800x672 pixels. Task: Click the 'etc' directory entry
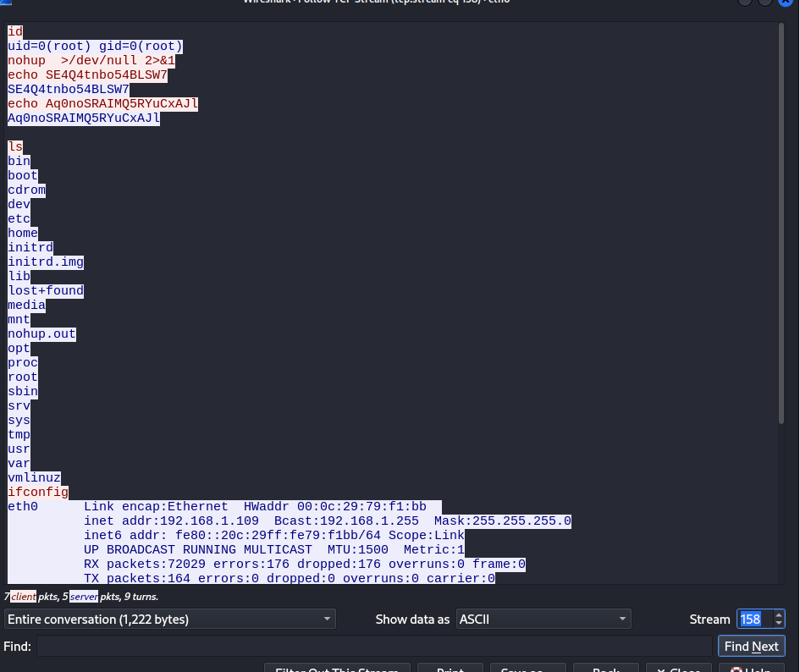[x=19, y=219]
